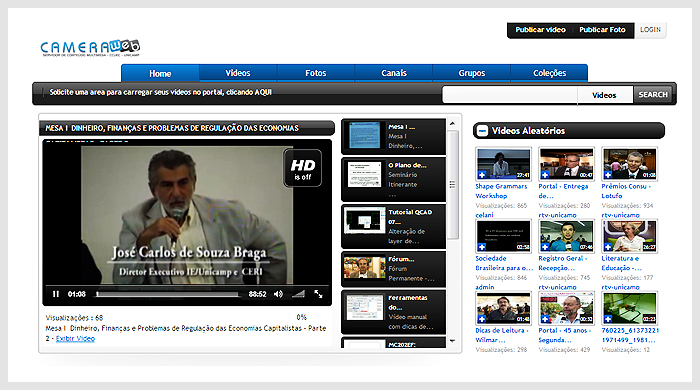Mute audio with the speaker icon
The image size is (700, 390).
click(x=278, y=294)
